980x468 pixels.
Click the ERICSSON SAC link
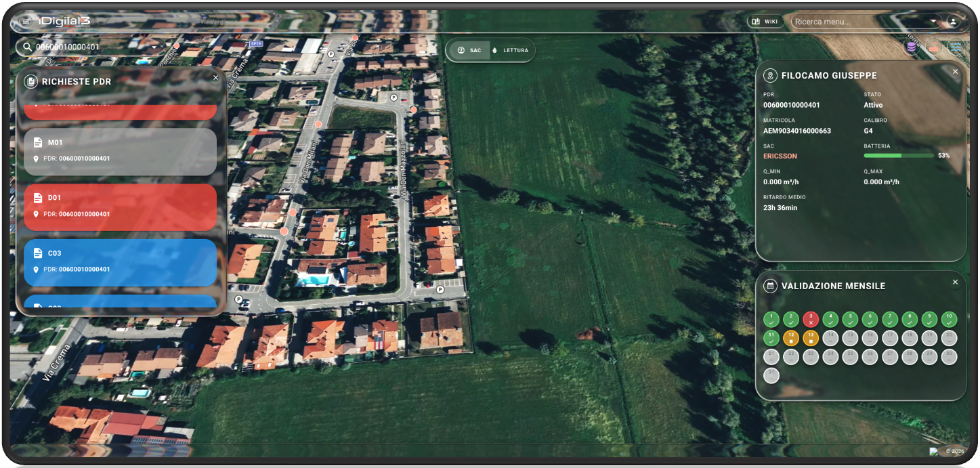tap(780, 156)
